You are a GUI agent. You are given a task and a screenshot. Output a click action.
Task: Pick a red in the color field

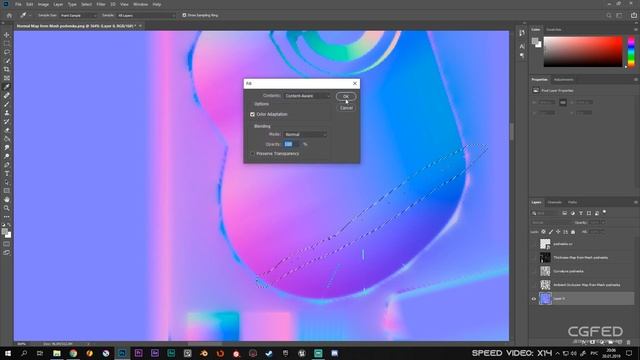[x=583, y=51]
